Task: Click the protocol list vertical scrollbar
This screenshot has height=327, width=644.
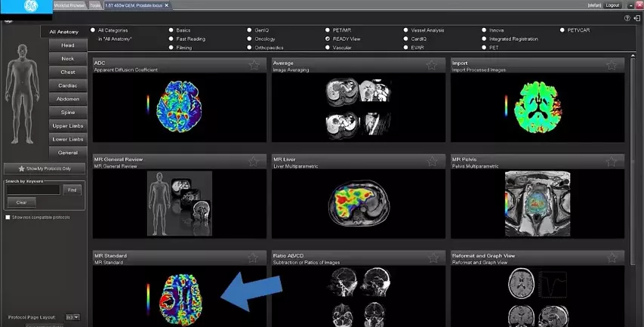Action: tap(633, 160)
